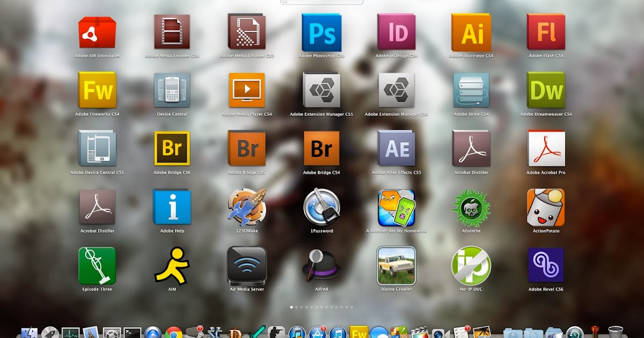Open Fireworks icon in the Dock

coord(358,333)
